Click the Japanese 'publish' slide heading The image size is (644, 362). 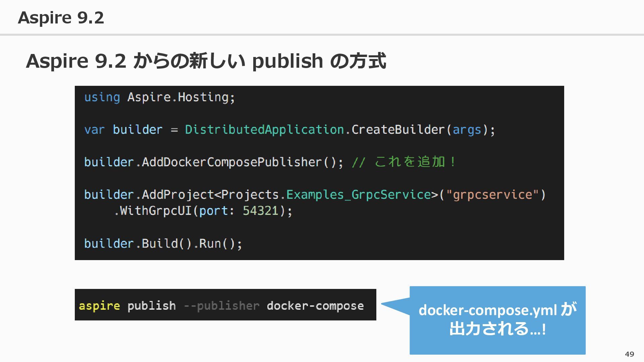(206, 61)
